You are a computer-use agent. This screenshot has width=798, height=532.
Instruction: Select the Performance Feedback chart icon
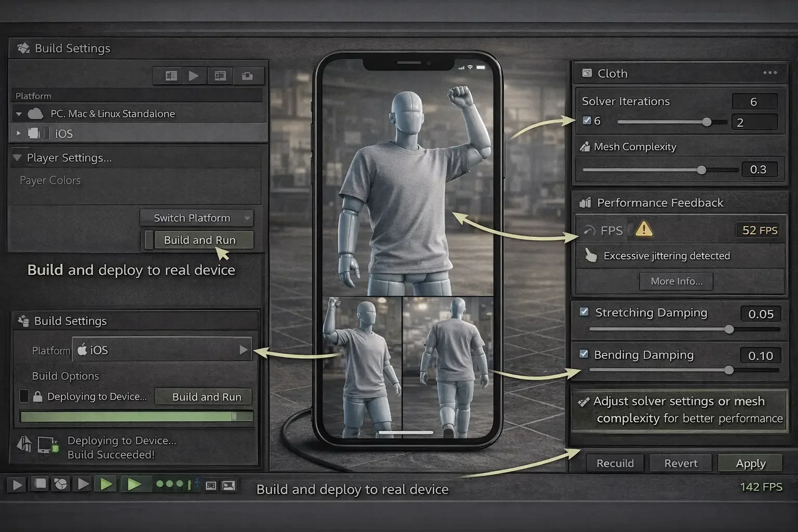pyautogui.click(x=585, y=203)
